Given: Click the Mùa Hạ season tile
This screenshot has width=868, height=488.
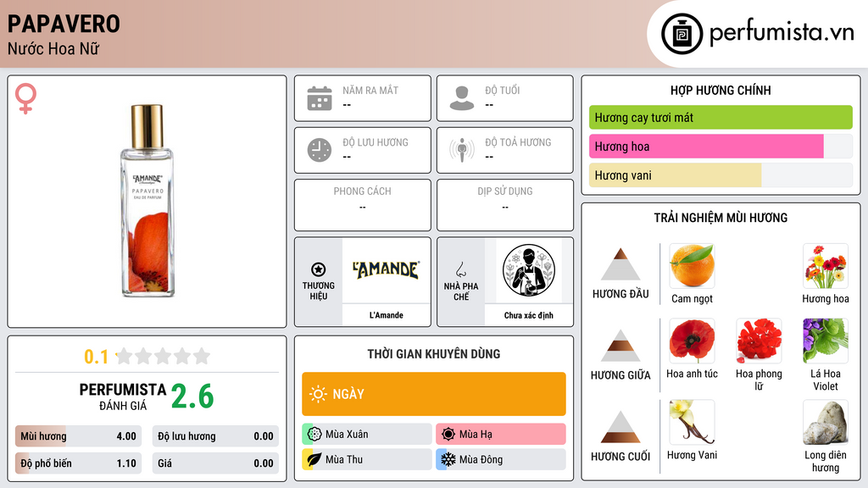Looking at the screenshot, I should (x=501, y=434).
